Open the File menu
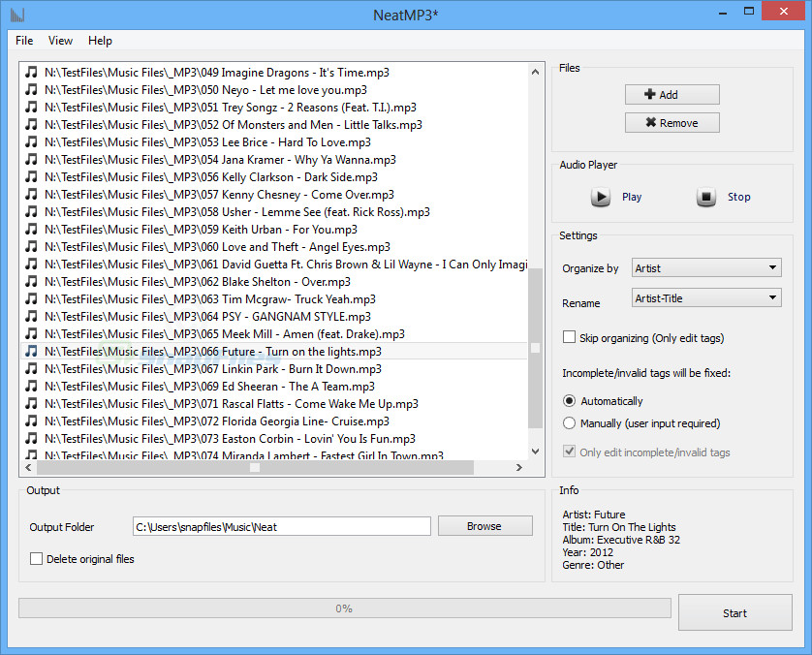 24,41
